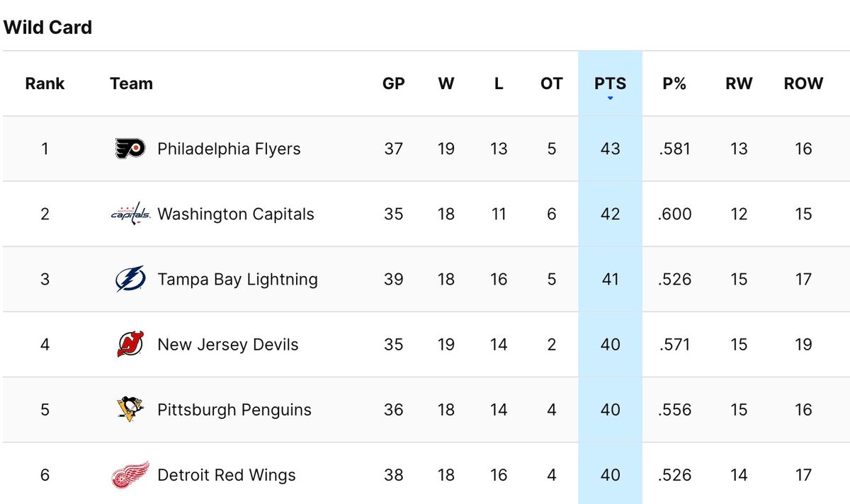Sort table by W column header

446,84
